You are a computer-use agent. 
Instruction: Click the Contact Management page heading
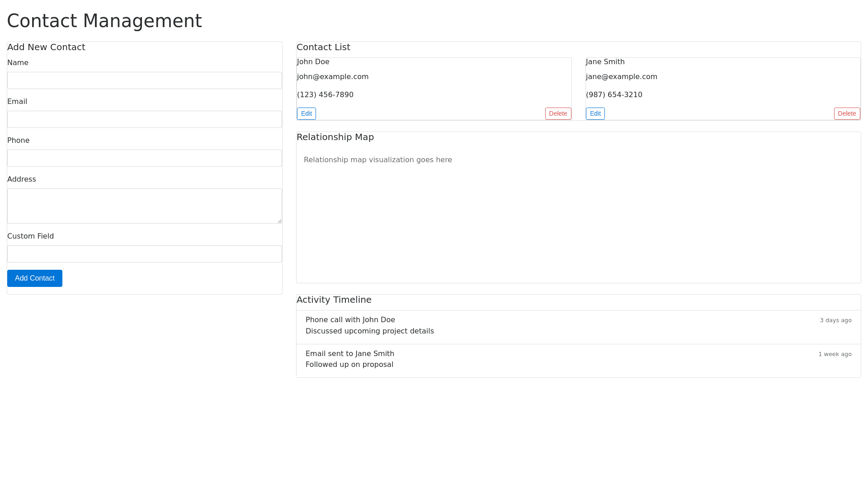[x=104, y=21]
